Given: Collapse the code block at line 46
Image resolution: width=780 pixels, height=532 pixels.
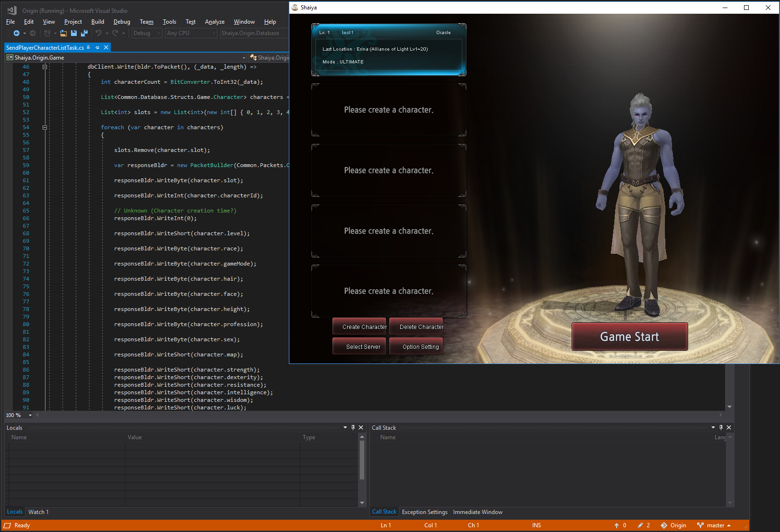Looking at the screenshot, I should click(x=45, y=67).
